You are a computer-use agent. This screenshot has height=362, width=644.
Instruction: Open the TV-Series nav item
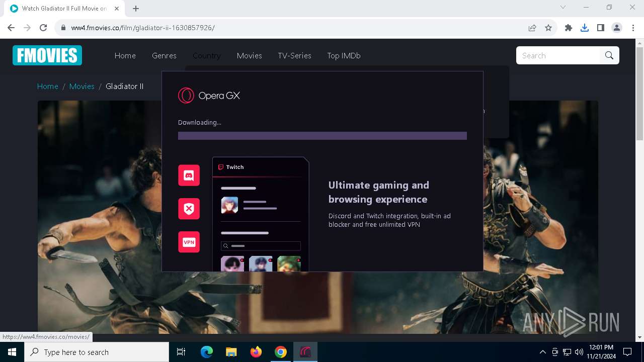[x=294, y=56]
